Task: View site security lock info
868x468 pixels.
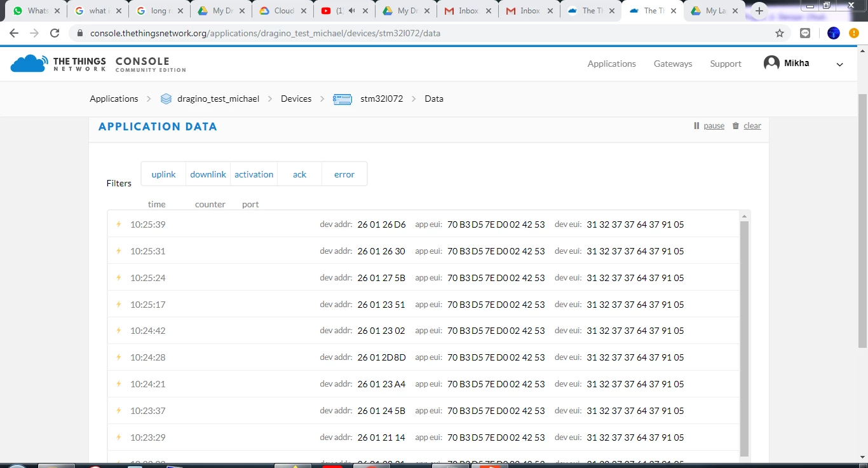Action: [79, 33]
